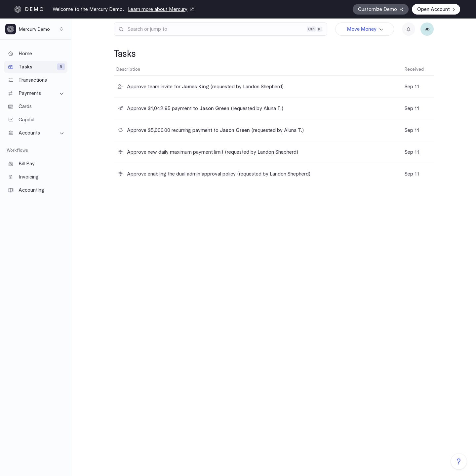Focus the Search or jump to field

click(x=215, y=29)
